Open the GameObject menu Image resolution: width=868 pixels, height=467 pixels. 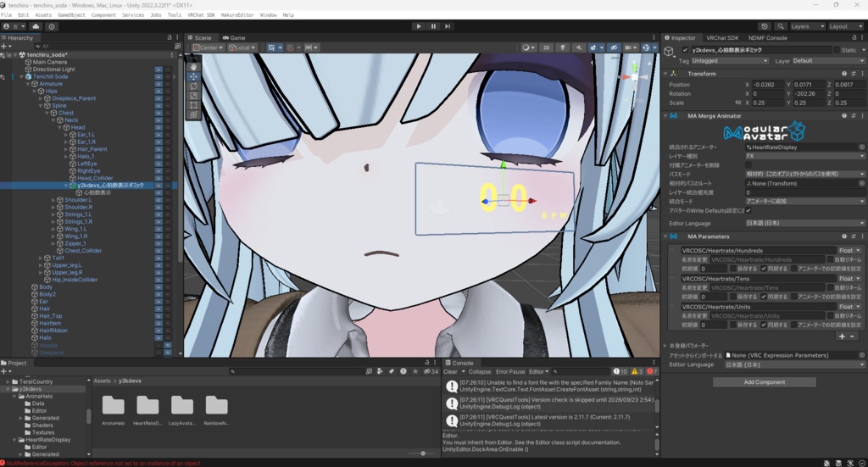pos(71,15)
